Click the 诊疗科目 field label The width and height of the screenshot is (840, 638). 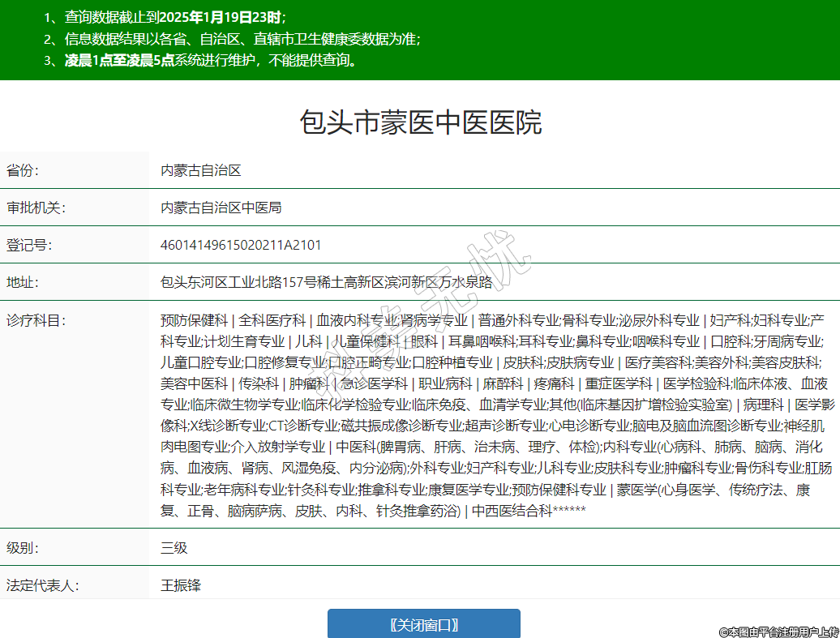pyautogui.click(x=36, y=320)
